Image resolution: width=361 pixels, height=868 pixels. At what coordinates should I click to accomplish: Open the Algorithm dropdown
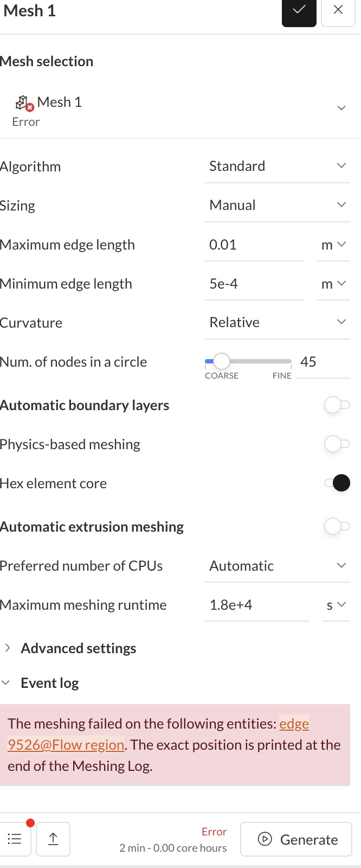[278, 166]
